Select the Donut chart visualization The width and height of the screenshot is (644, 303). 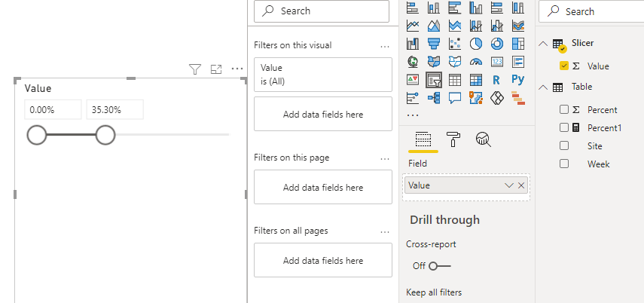(x=497, y=43)
